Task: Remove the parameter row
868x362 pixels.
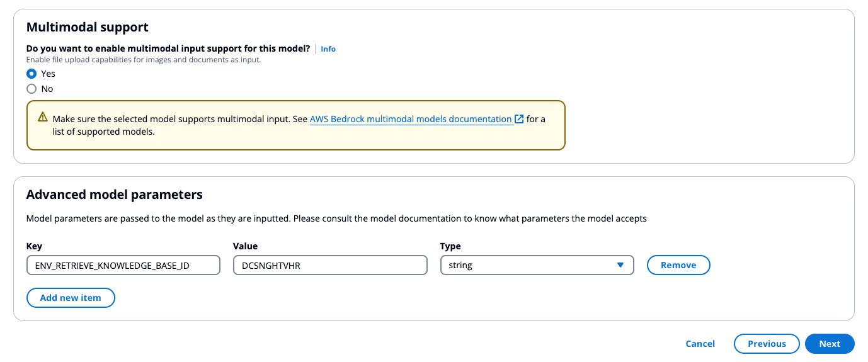Action: 678,265
